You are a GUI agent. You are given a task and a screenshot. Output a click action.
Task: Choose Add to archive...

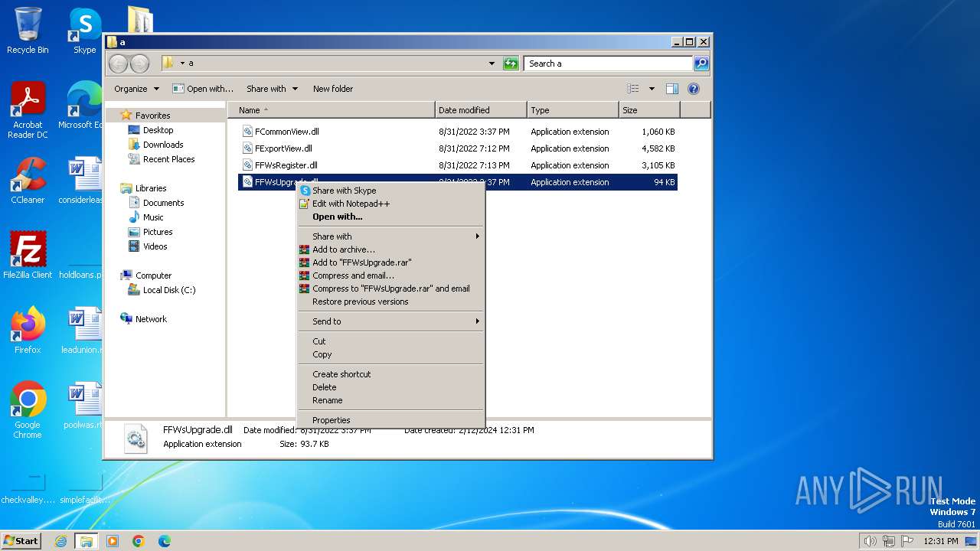coord(391,249)
